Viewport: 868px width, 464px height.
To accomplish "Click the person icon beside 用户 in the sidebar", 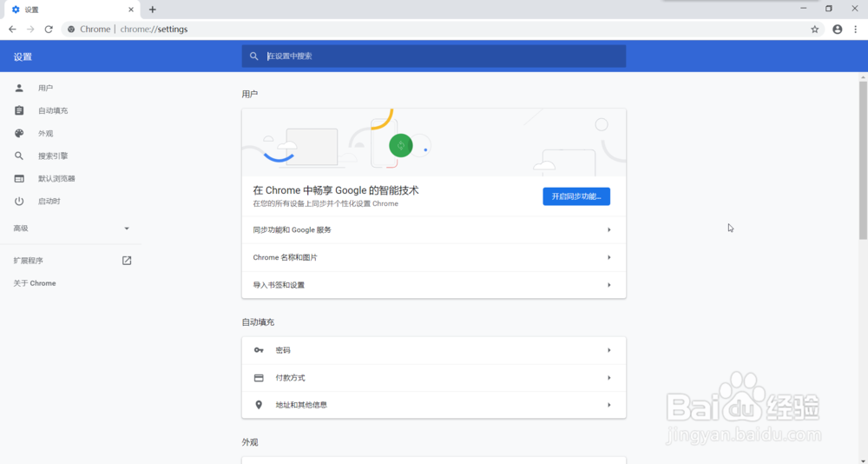I will pyautogui.click(x=19, y=88).
